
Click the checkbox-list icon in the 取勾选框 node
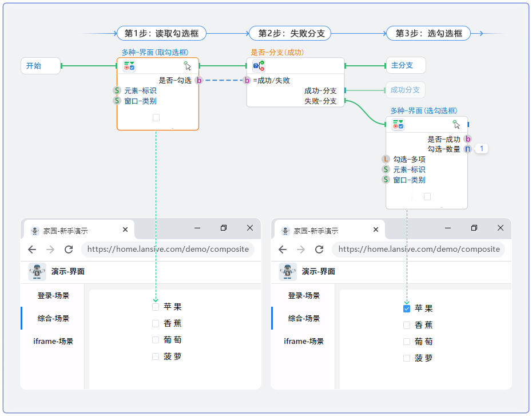(x=129, y=66)
